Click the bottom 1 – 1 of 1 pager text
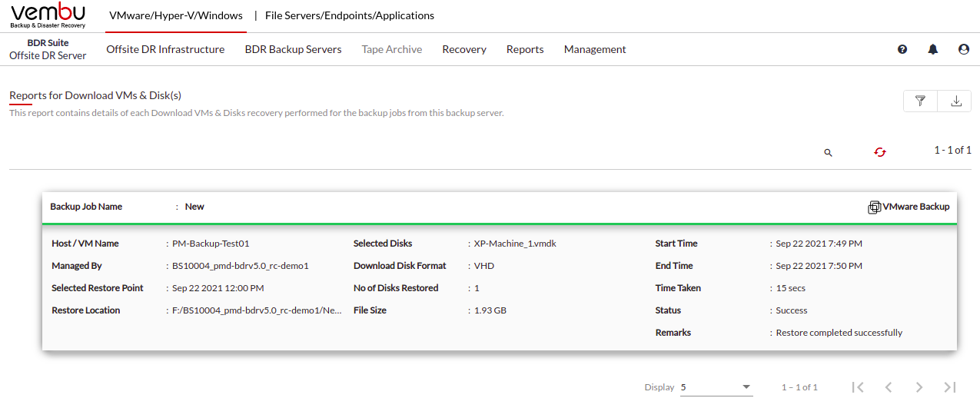 coord(799,387)
